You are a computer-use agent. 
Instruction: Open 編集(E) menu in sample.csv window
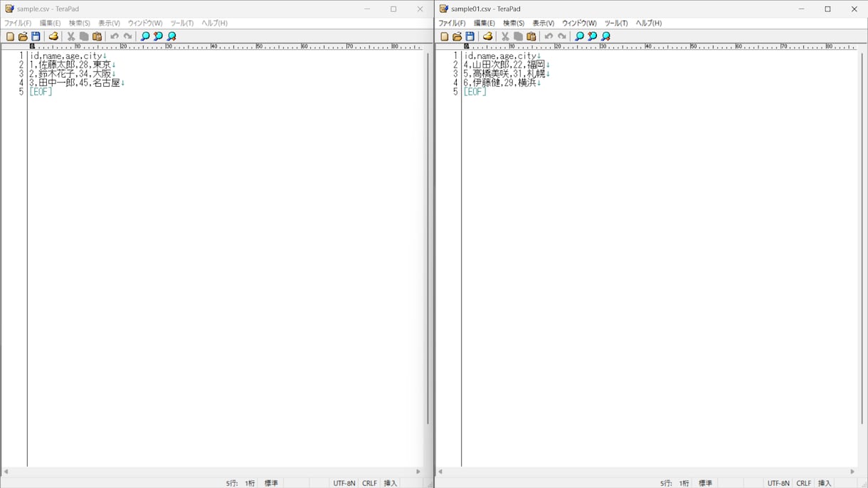pos(50,23)
